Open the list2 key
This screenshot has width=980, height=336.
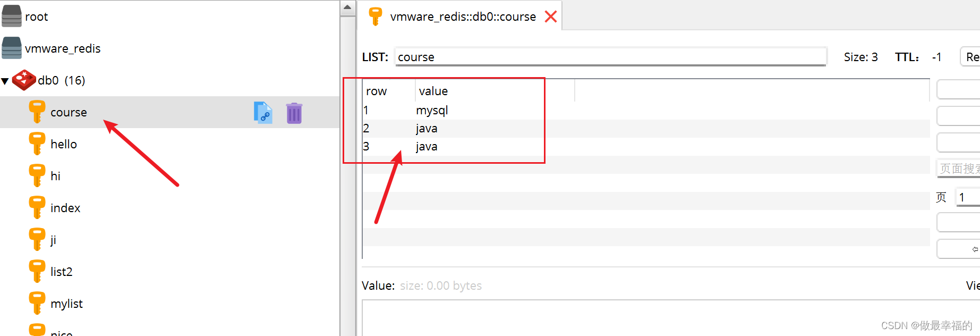point(62,272)
